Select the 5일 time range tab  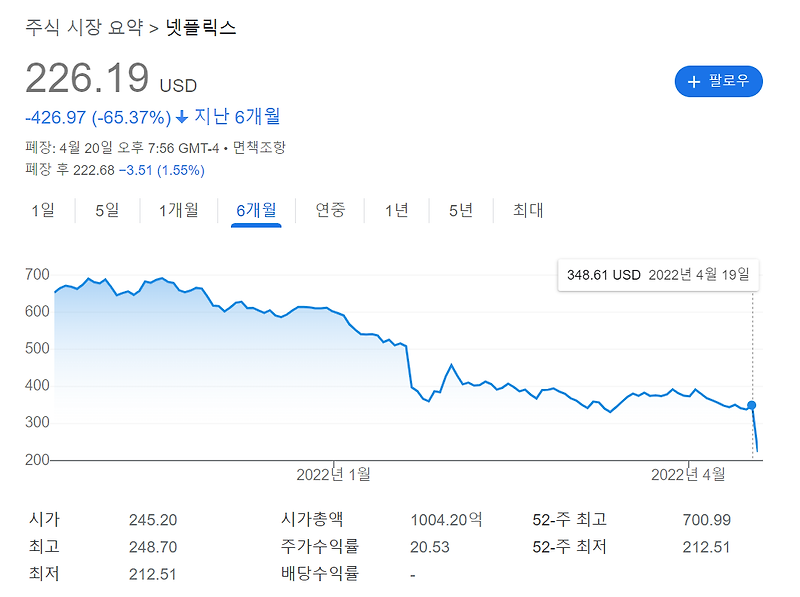click(x=107, y=210)
